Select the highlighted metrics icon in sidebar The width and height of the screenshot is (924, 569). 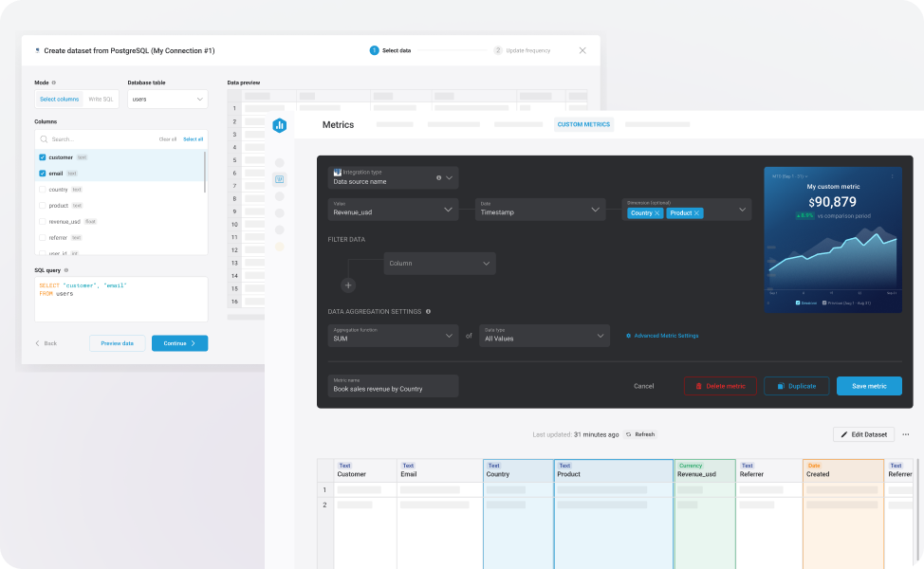[x=279, y=180]
